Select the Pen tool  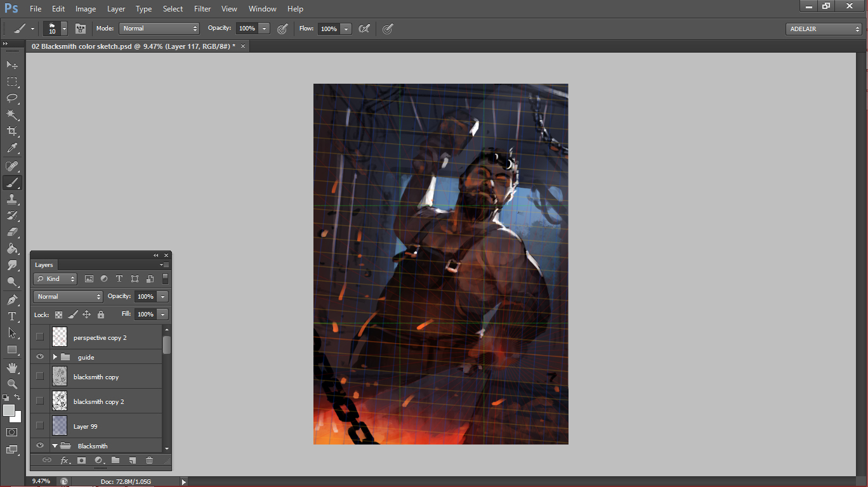12,300
